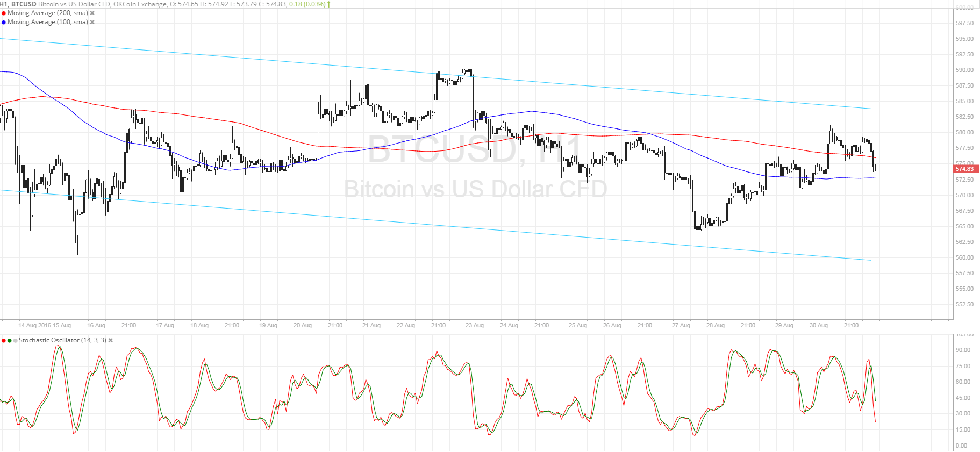Open Moving Average (200, sma) label settings
Screen dimensions: 980x452
(48, 13)
